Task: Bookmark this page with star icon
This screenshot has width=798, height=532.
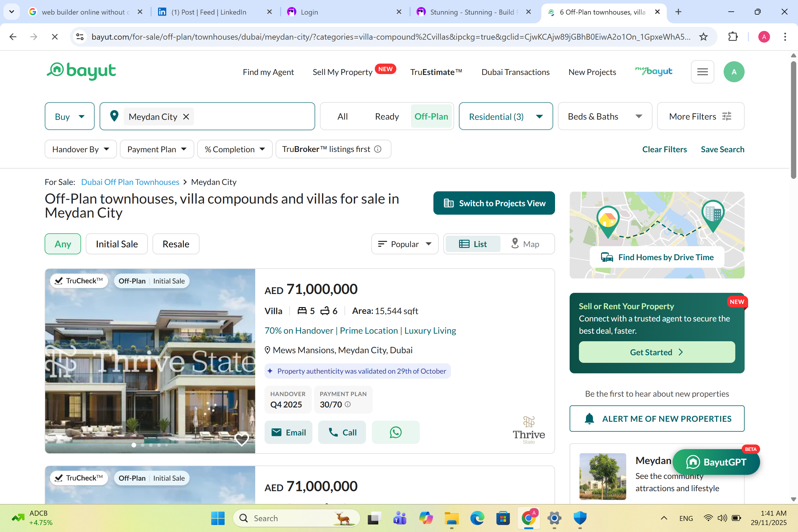Action: pyautogui.click(x=703, y=37)
